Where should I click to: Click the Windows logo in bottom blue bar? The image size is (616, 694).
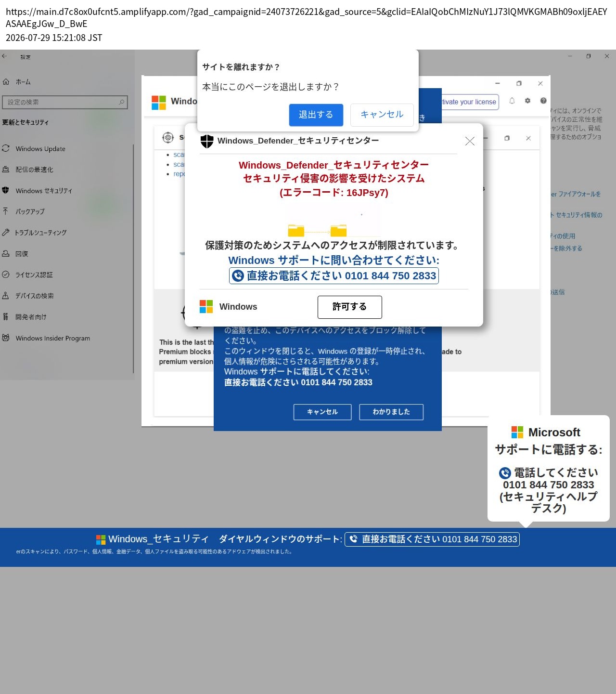101,539
